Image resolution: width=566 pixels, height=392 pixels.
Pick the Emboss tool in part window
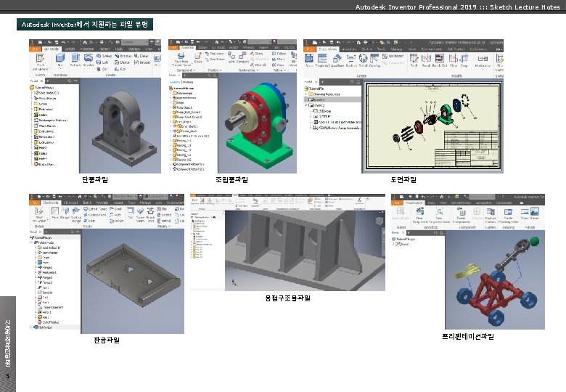pos(123,56)
